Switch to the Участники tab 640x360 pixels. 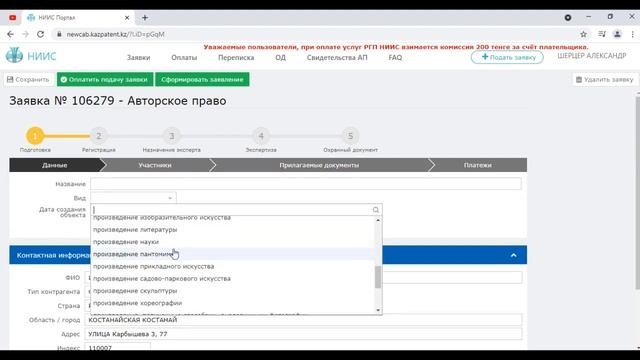coord(155,165)
